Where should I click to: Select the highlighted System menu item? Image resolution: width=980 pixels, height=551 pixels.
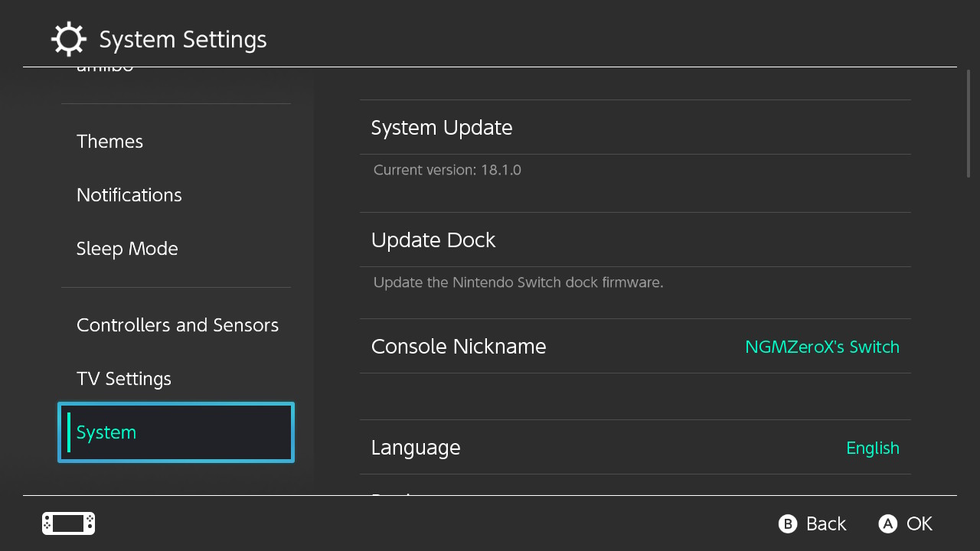pyautogui.click(x=176, y=432)
